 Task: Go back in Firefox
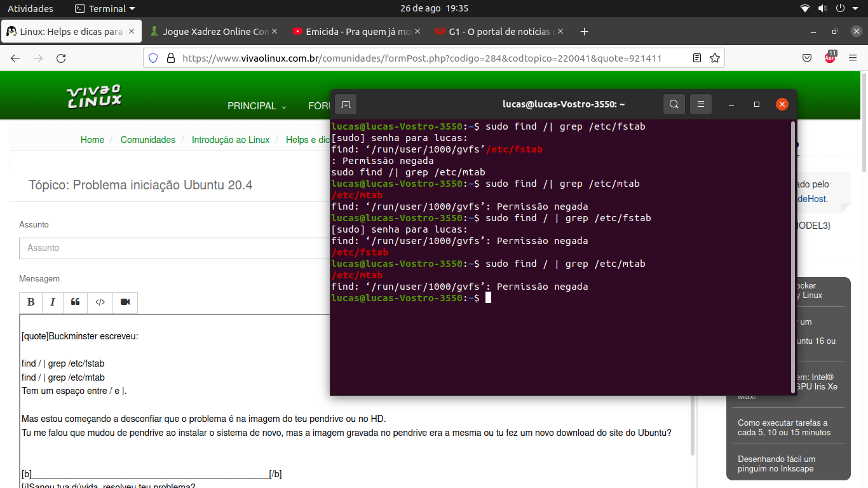[x=15, y=58]
